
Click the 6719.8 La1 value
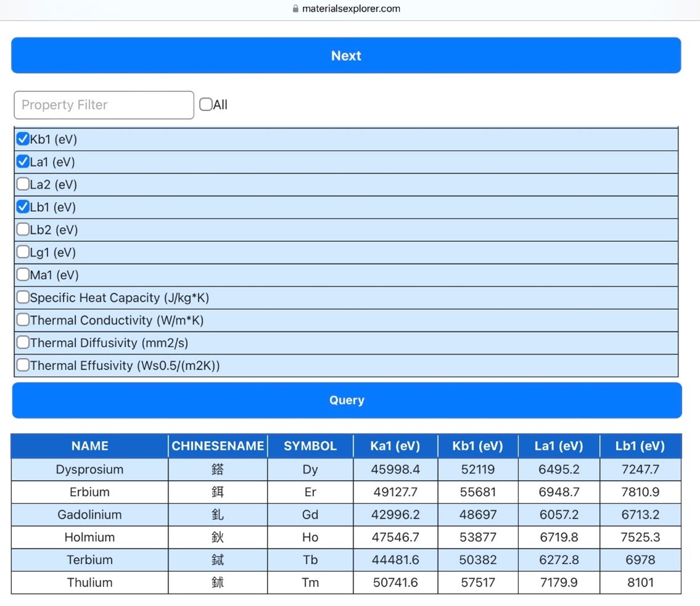(x=559, y=538)
